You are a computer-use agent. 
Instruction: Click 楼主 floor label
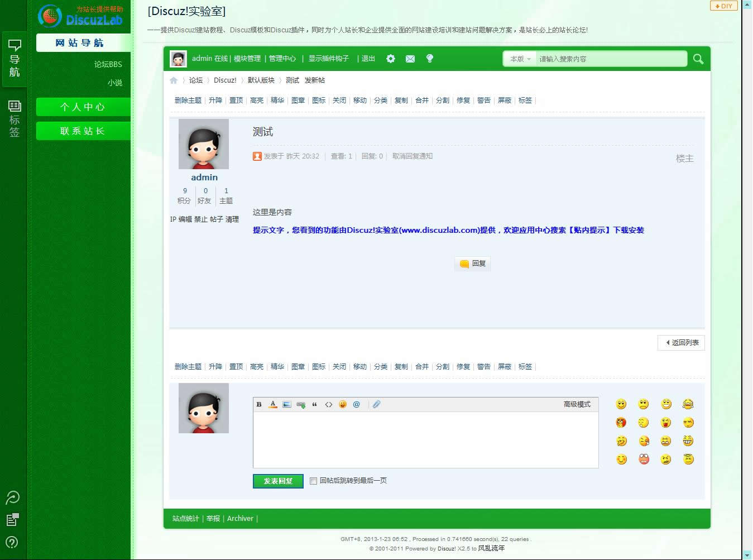pos(685,159)
